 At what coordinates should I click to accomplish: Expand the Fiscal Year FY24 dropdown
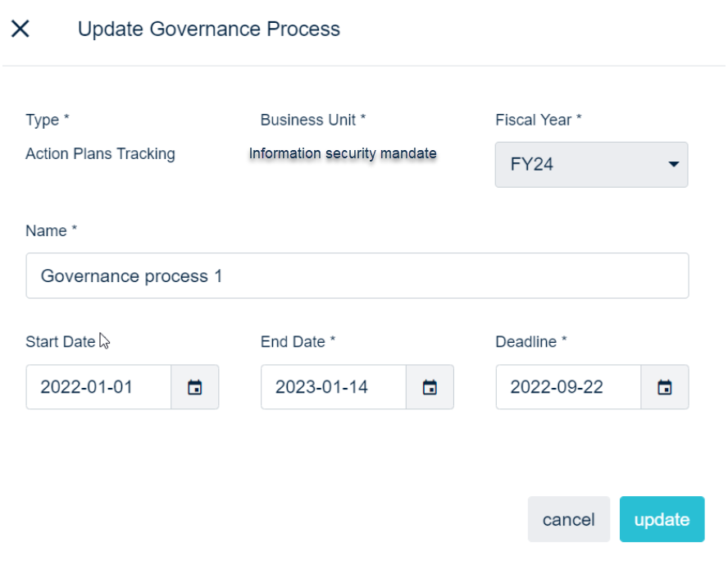pos(591,165)
